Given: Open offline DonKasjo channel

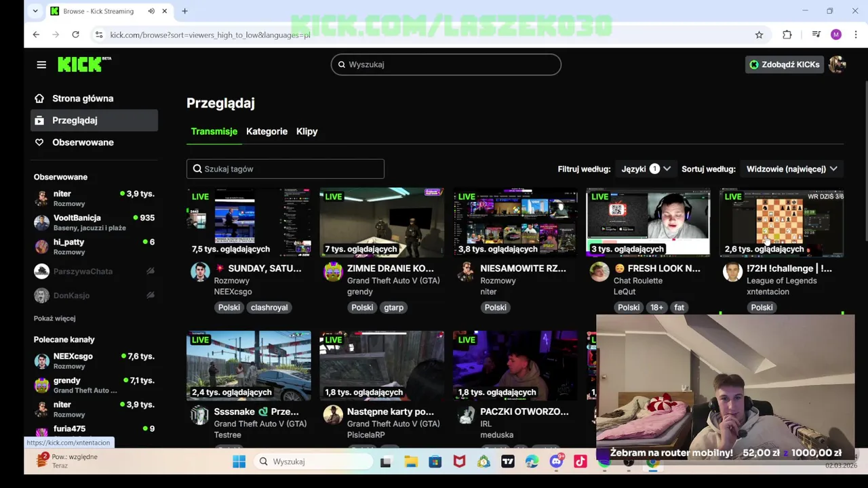Looking at the screenshot, I should pos(94,296).
